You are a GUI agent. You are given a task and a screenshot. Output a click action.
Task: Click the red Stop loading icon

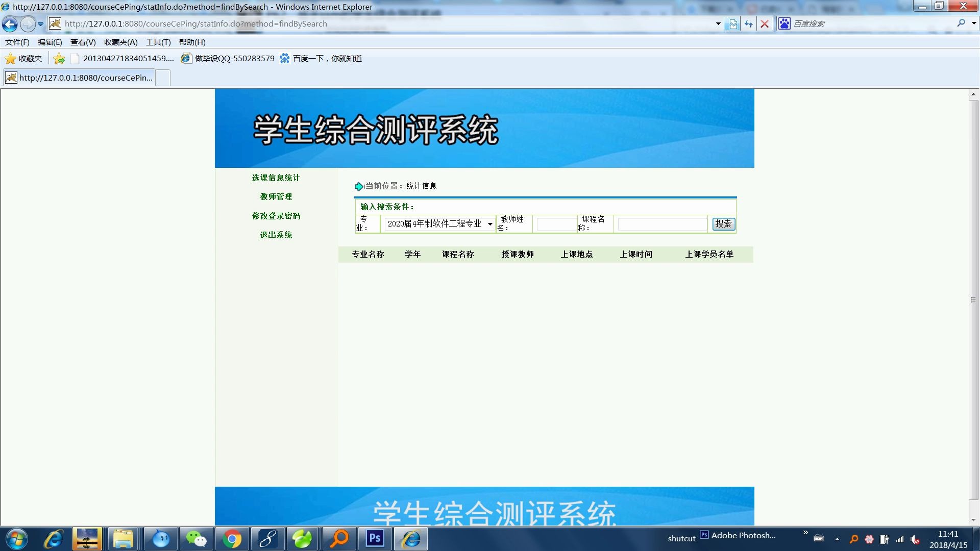pos(765,23)
